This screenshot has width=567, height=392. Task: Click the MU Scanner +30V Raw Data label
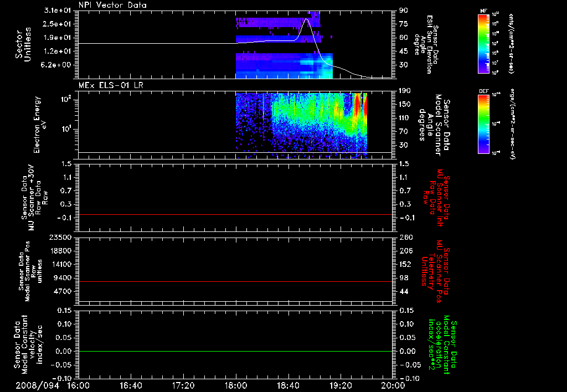coord(34,198)
